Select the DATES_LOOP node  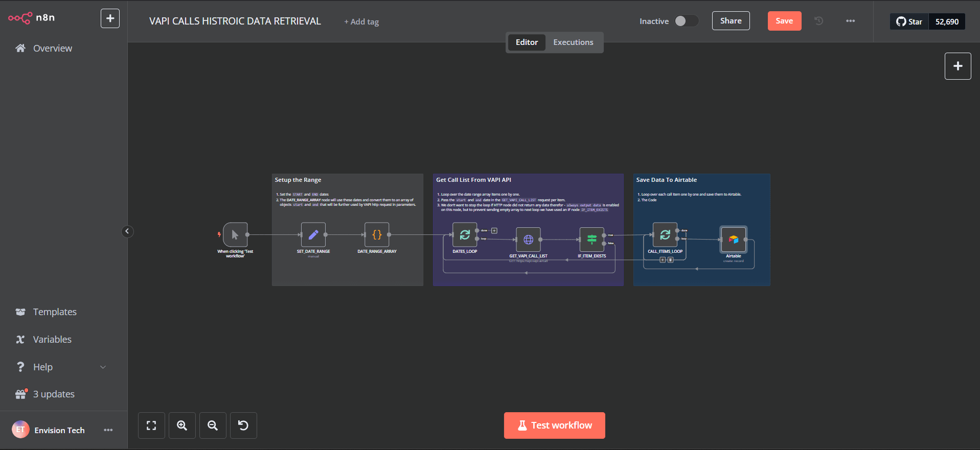[x=465, y=235]
